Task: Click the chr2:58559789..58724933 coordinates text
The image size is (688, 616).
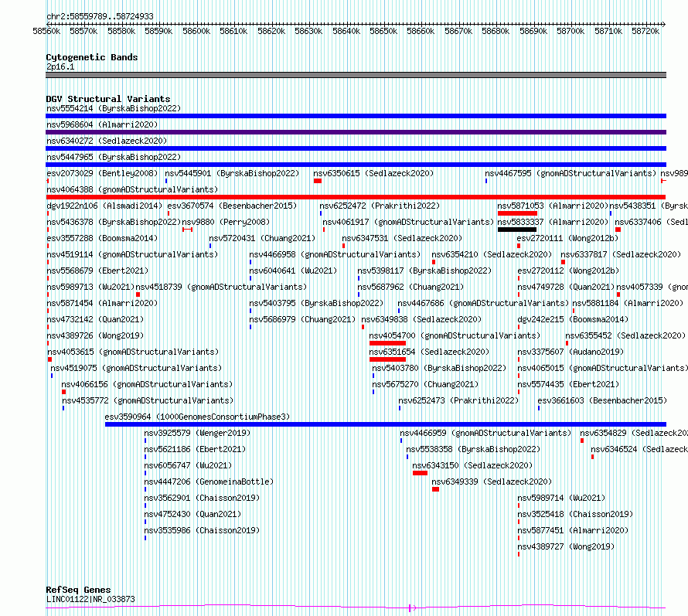Action: point(100,16)
